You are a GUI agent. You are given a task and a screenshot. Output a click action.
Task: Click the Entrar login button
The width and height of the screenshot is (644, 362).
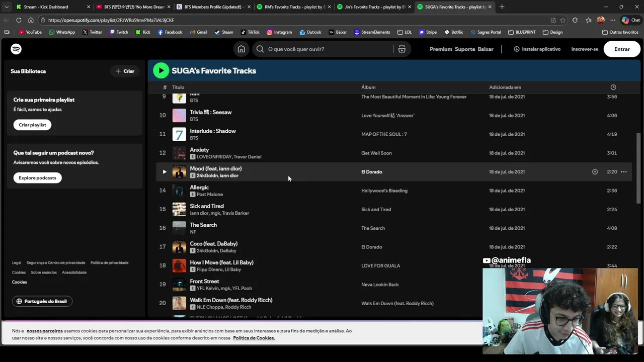622,49
